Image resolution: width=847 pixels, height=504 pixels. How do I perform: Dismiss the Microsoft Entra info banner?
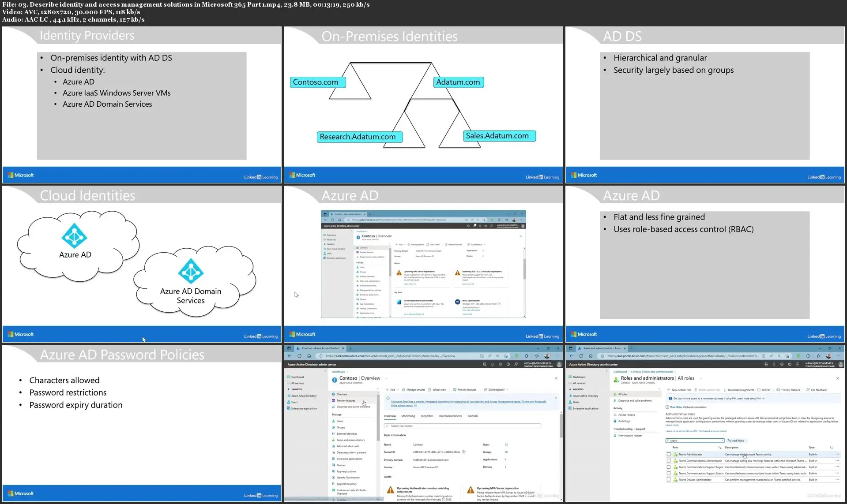pyautogui.click(x=556, y=398)
